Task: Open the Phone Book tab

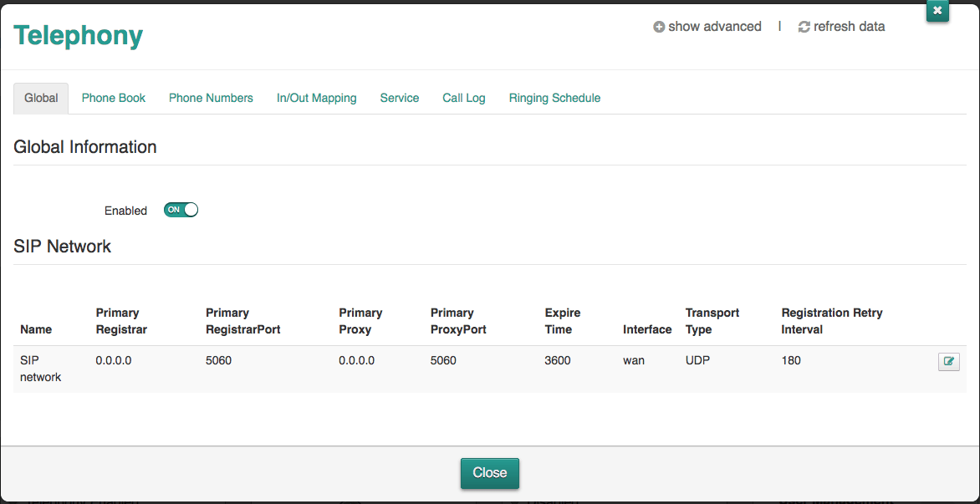Action: (114, 98)
